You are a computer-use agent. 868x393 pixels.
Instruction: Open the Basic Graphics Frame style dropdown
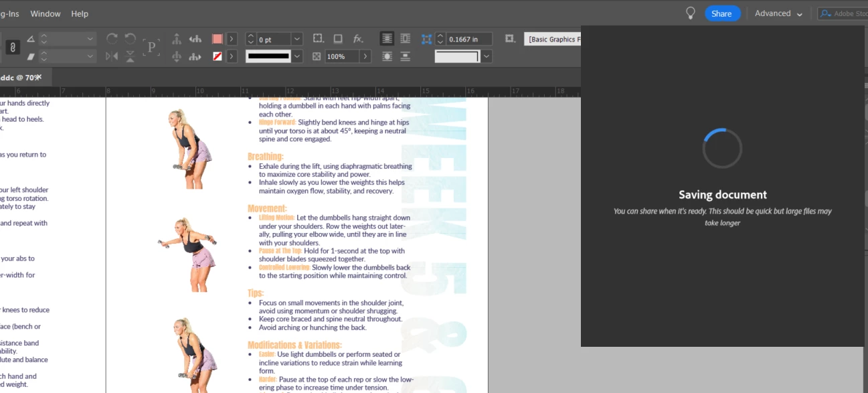click(x=552, y=40)
